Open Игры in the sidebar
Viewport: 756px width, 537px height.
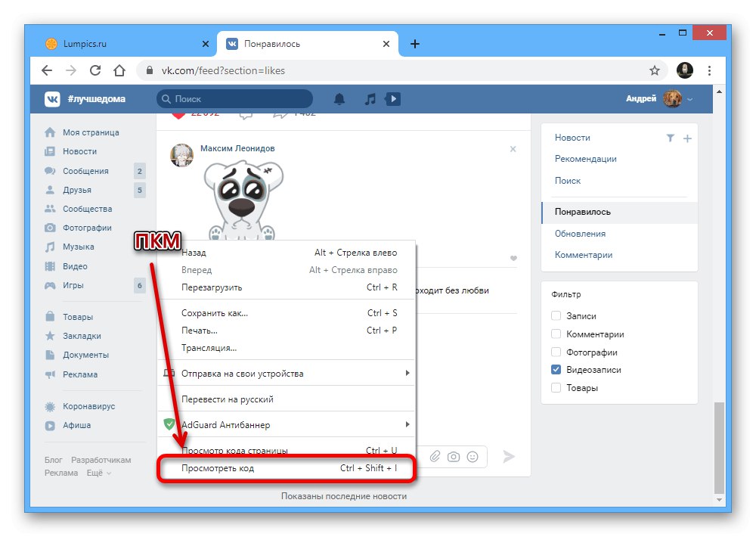73,285
